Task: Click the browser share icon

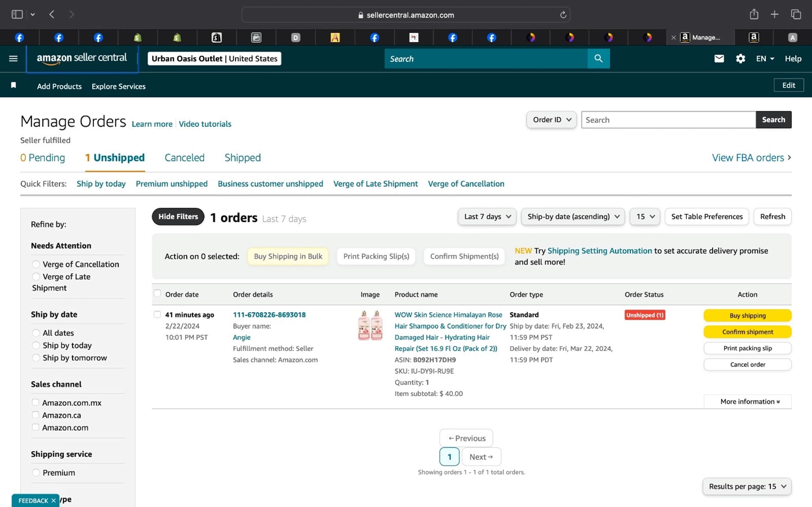Action: tap(754, 14)
